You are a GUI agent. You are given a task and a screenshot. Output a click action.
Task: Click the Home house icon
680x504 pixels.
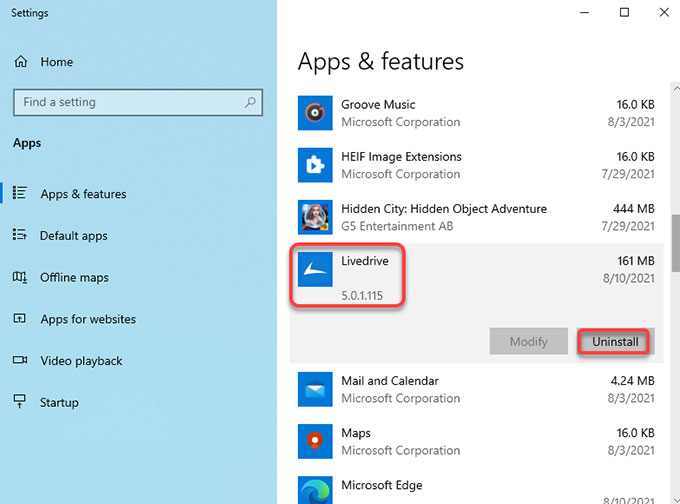(x=20, y=62)
